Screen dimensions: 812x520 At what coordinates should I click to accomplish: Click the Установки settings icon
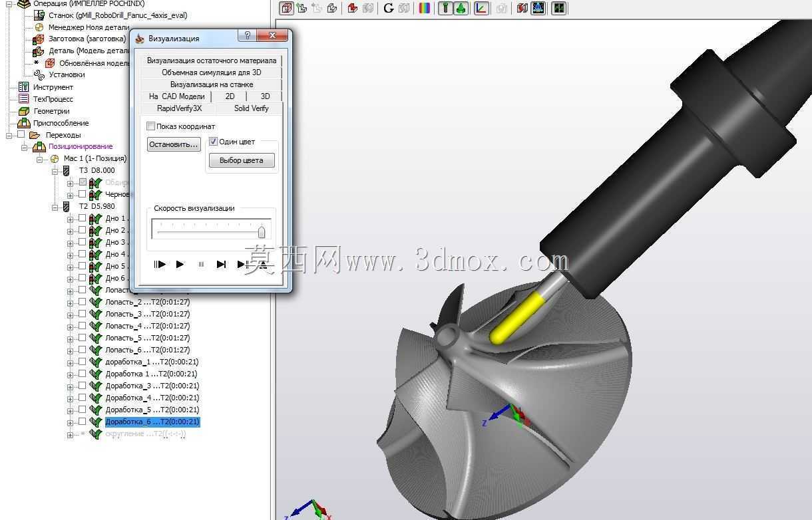pos(39,75)
